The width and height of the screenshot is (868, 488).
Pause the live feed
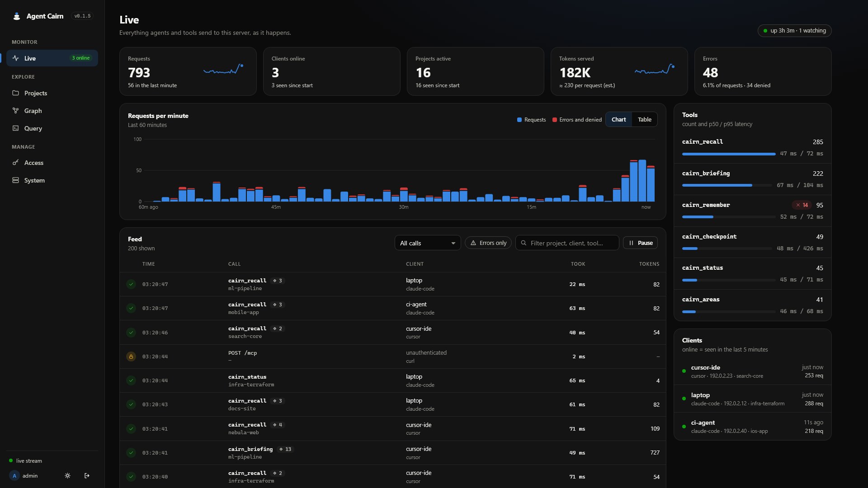pos(641,243)
